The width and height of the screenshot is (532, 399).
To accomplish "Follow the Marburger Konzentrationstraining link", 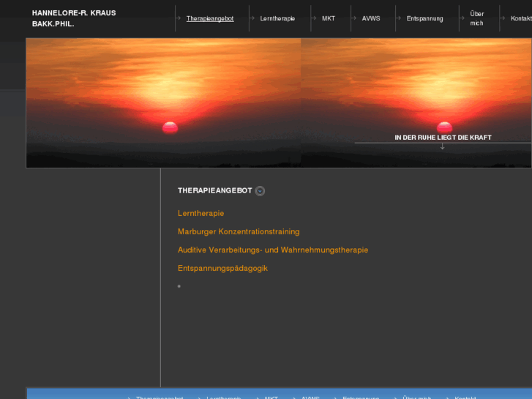I will click(x=239, y=231).
